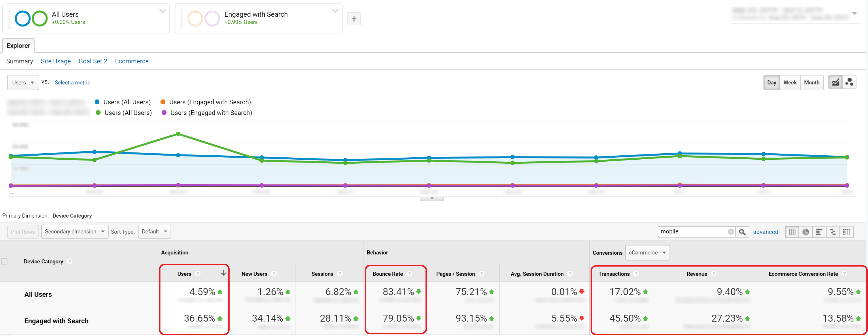868x336 pixels.
Task: Open the eCommerce conversions dropdown
Action: tap(647, 253)
